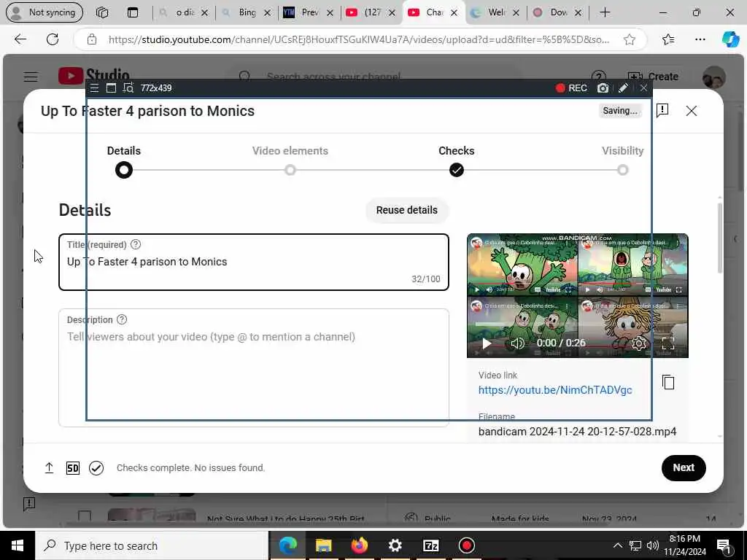Click Studio feedback icon in left sidebar
The height and width of the screenshot is (560, 747).
coord(29,503)
